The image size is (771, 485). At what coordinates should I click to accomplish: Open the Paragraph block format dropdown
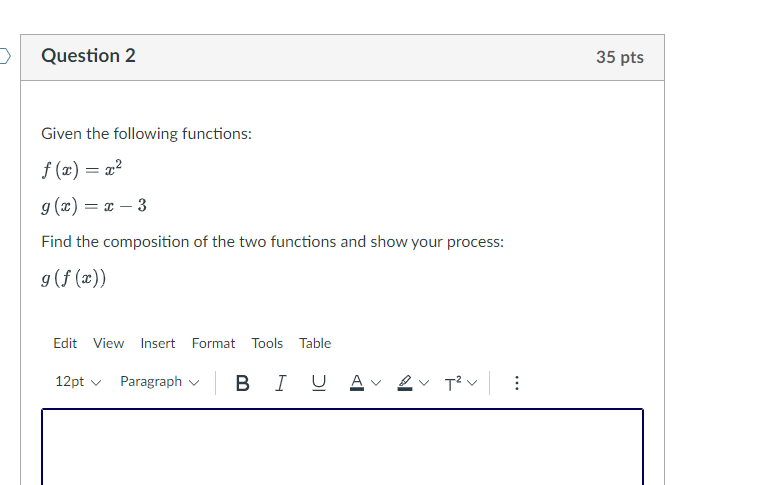tap(159, 382)
